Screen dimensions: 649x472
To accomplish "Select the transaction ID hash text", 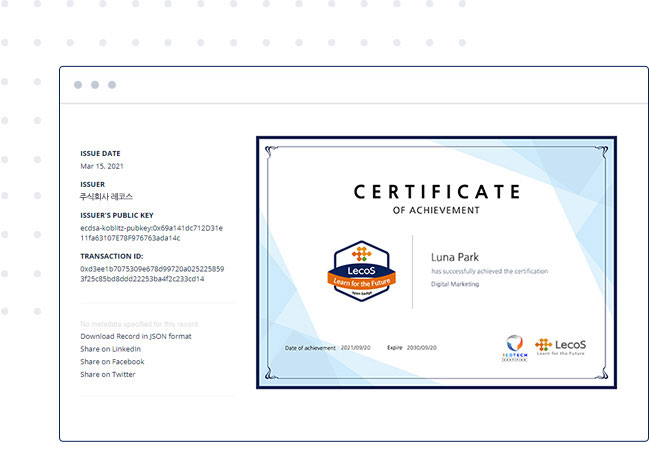I will pos(151,274).
